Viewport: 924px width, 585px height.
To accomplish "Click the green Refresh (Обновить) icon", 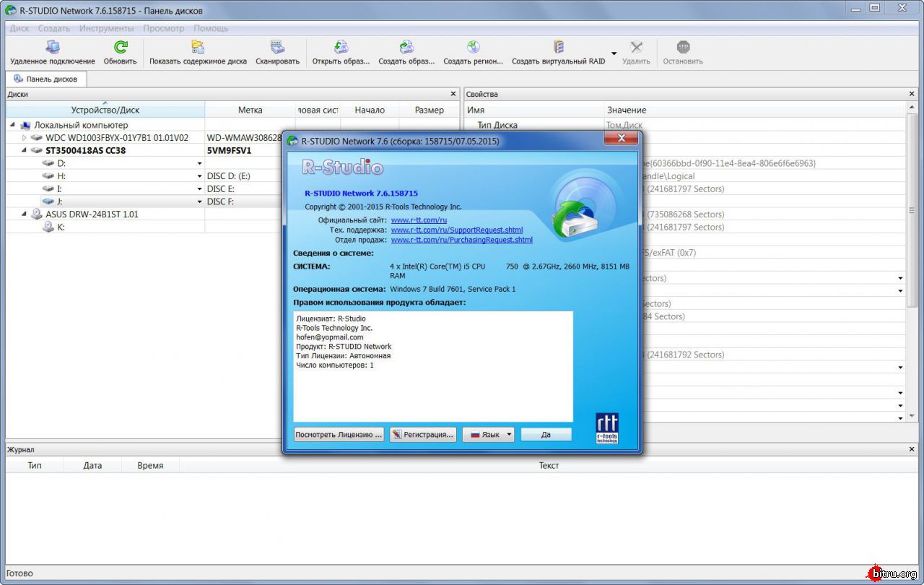I will [x=121, y=47].
